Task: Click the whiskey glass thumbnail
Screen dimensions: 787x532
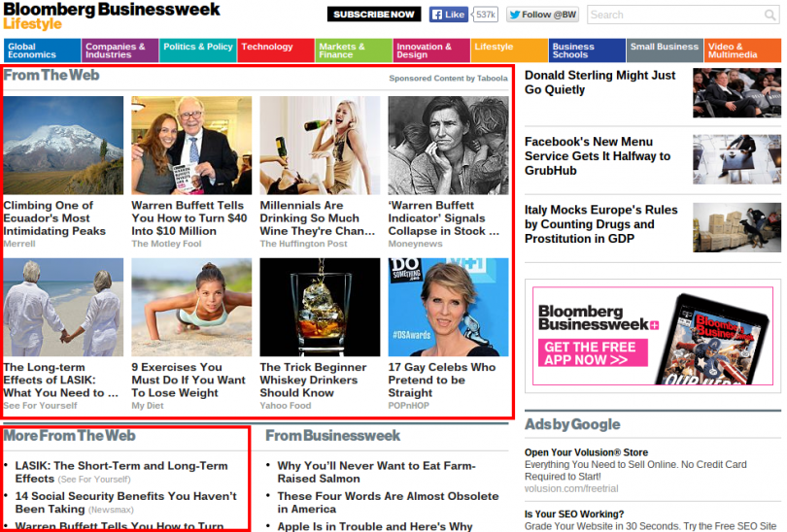Action: [x=321, y=308]
